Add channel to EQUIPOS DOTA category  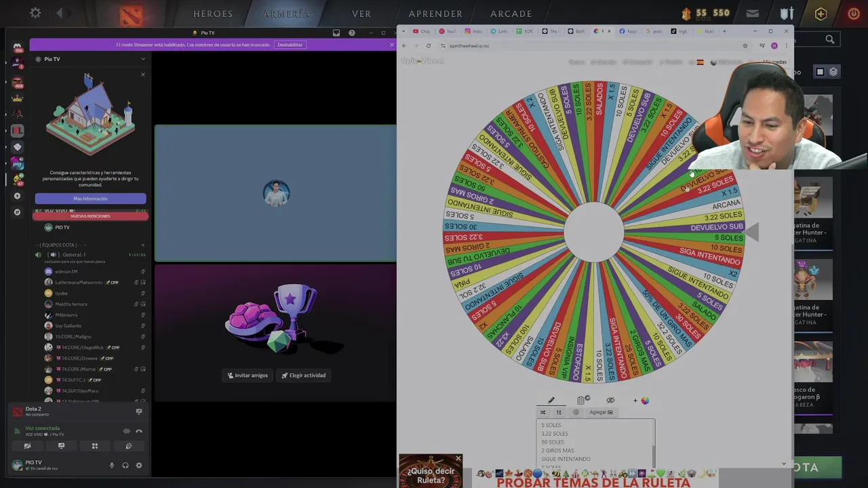tap(142, 245)
